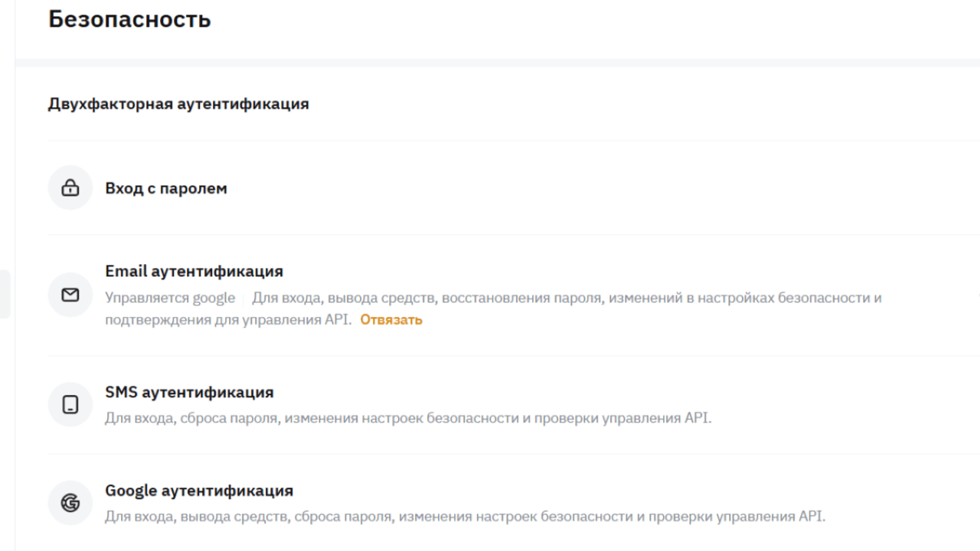Click the 'Безопасность' page heading
The height and width of the screenshot is (551, 980).
[129, 19]
